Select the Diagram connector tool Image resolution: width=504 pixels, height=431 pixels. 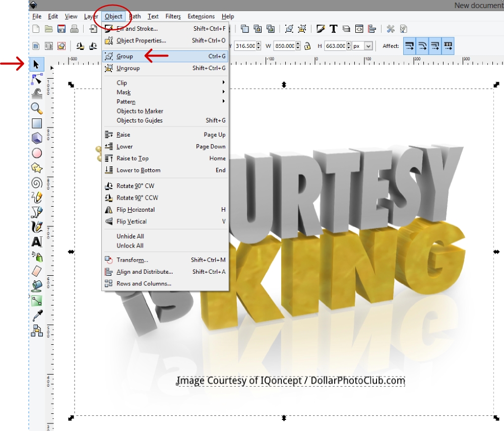tap(37, 330)
